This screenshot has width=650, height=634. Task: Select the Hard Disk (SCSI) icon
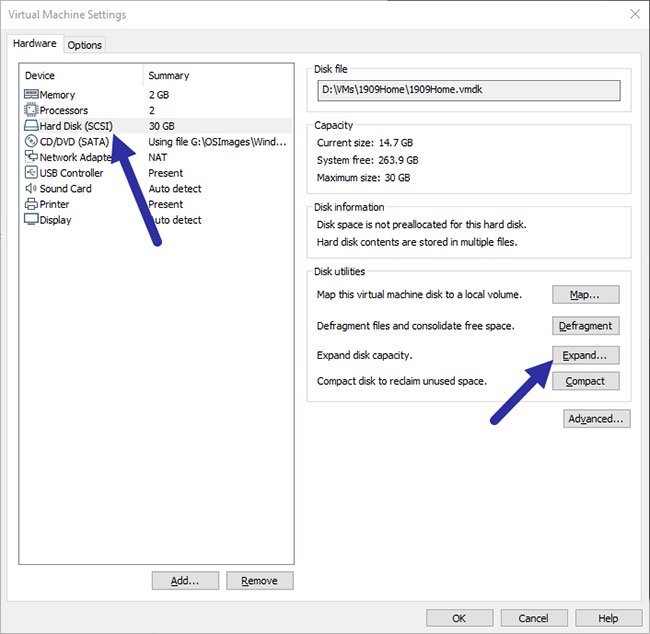[31, 126]
